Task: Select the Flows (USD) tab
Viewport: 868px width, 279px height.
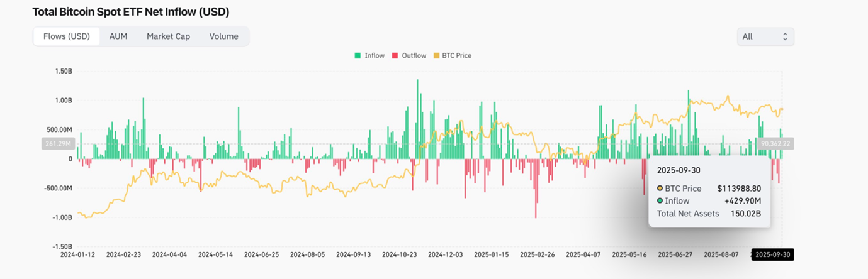Action: pyautogui.click(x=67, y=36)
